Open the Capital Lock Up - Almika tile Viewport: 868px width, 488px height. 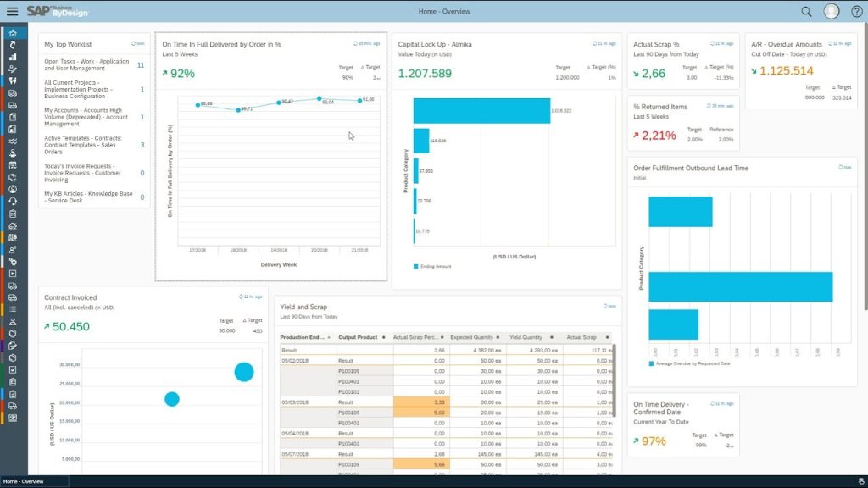click(x=435, y=44)
